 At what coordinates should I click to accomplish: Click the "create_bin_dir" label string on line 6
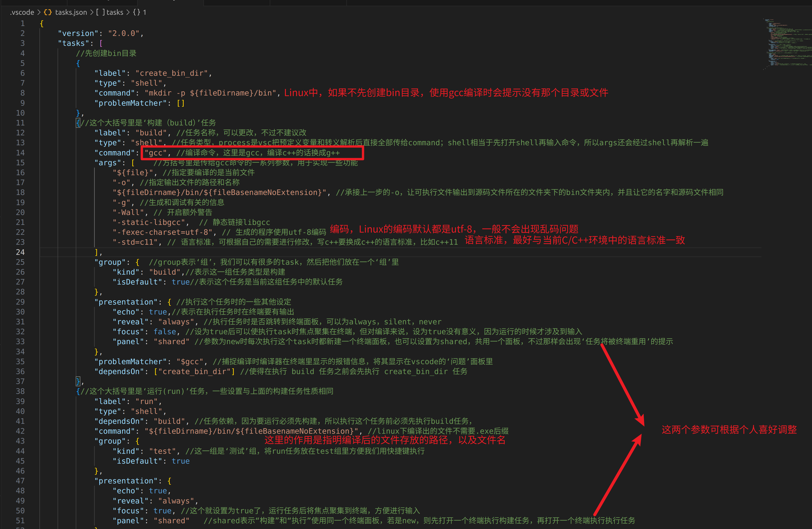pos(172,73)
